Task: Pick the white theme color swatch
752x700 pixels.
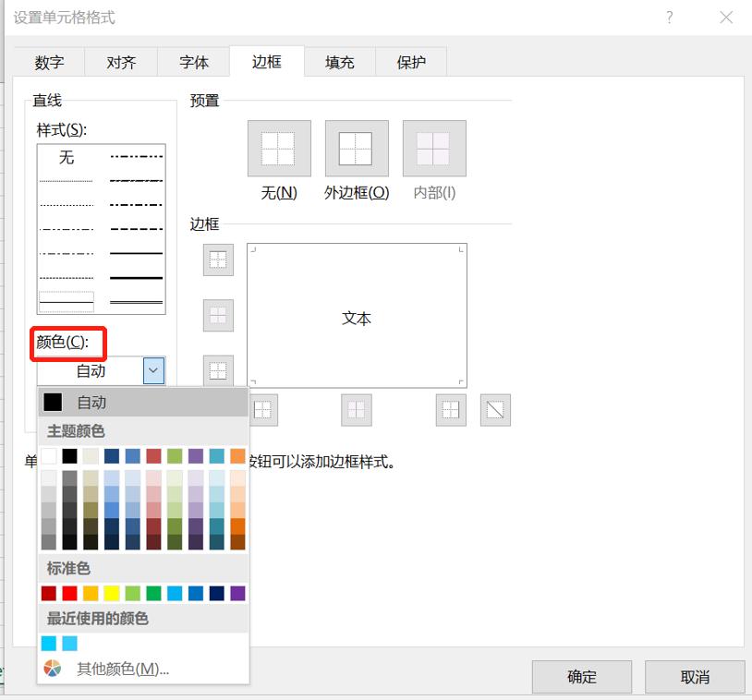Action: pyautogui.click(x=48, y=456)
